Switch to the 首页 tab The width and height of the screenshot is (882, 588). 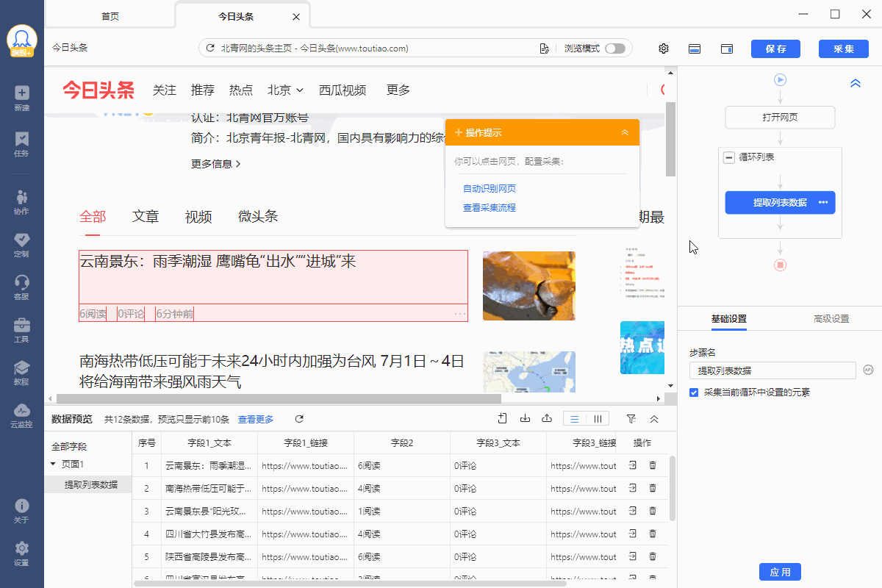110,16
